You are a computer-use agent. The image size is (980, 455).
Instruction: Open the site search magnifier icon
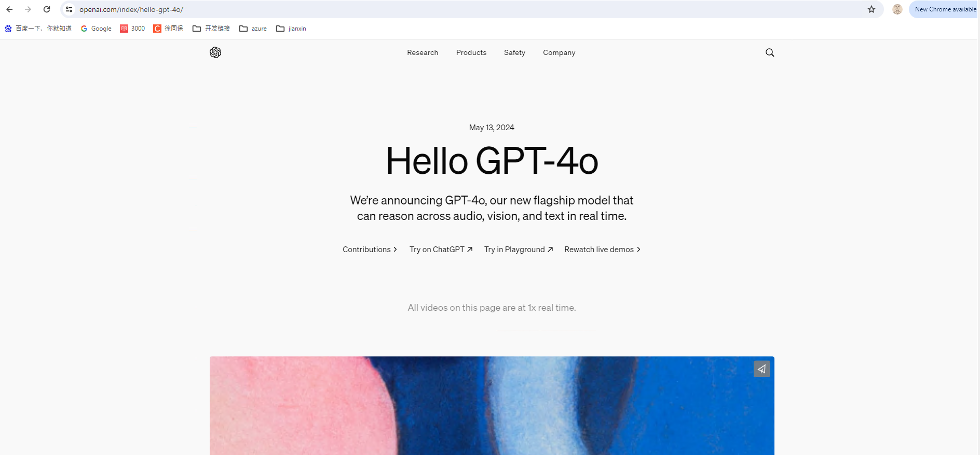770,52
